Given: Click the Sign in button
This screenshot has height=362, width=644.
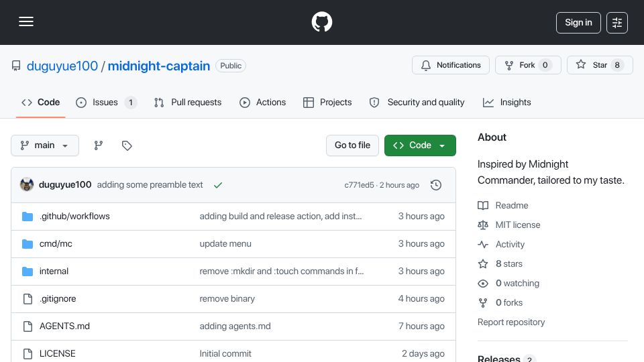Looking at the screenshot, I should click(x=578, y=23).
